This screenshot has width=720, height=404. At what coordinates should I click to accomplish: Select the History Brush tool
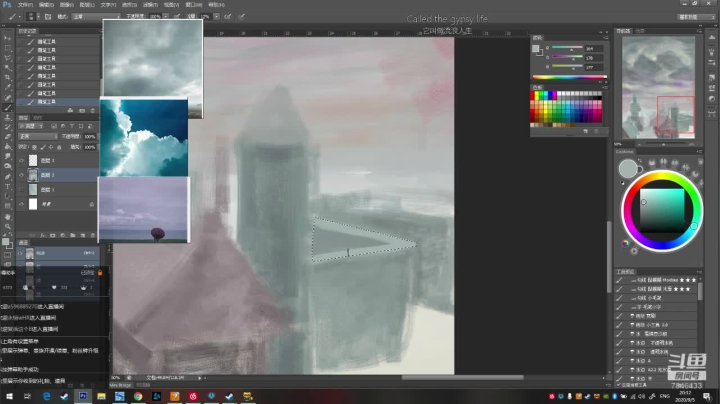point(8,127)
